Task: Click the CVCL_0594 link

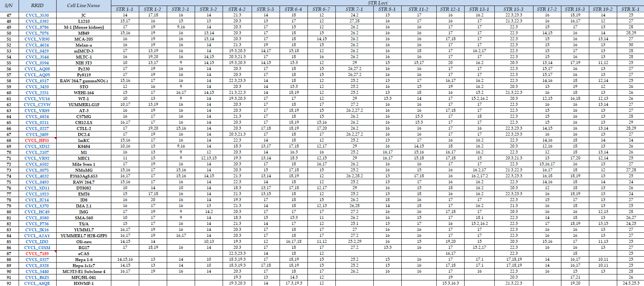Action: [x=37, y=63]
